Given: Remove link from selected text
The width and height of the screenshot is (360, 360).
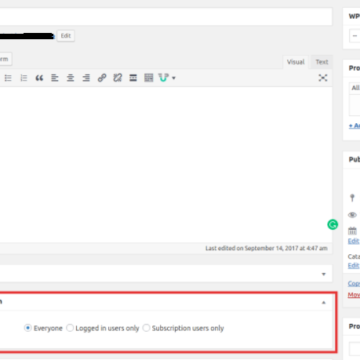Looking at the screenshot, I should click(117, 78).
